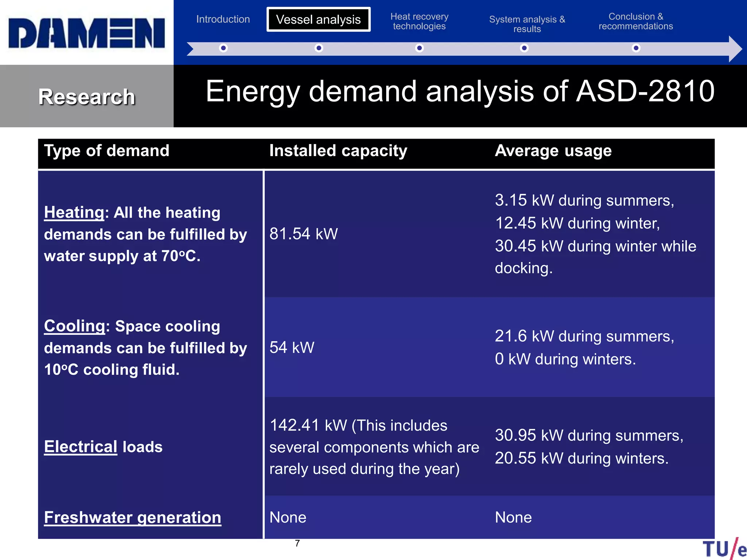747x560 pixels.
Task: Click None in Installed capacity column
Action: point(288,517)
